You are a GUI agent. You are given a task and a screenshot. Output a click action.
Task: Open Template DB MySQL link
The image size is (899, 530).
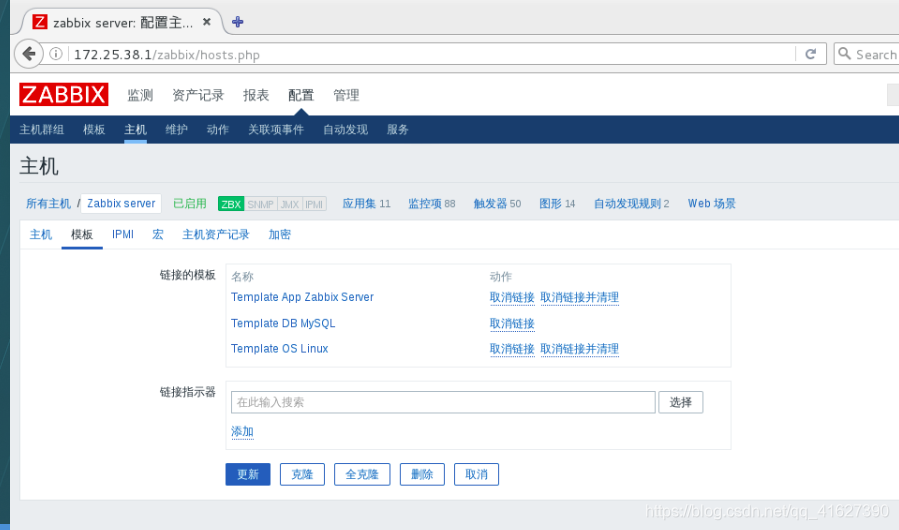point(283,324)
